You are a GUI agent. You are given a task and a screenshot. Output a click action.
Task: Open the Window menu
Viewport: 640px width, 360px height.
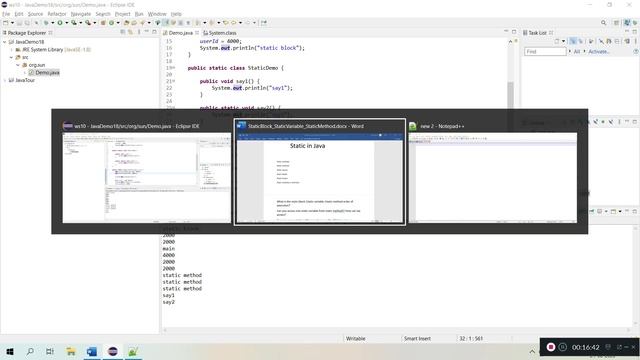pos(157,14)
